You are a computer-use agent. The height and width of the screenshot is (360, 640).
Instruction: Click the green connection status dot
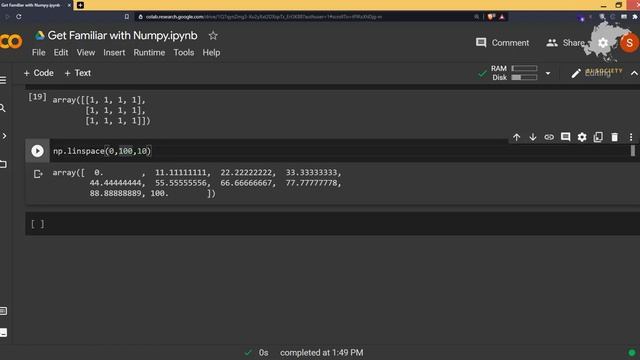(x=632, y=353)
